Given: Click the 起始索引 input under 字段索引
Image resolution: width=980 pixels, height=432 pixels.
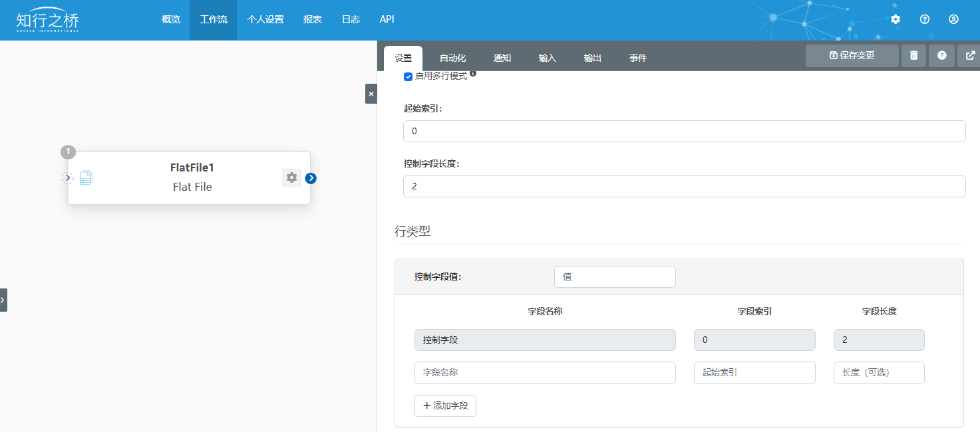Looking at the screenshot, I should 754,373.
